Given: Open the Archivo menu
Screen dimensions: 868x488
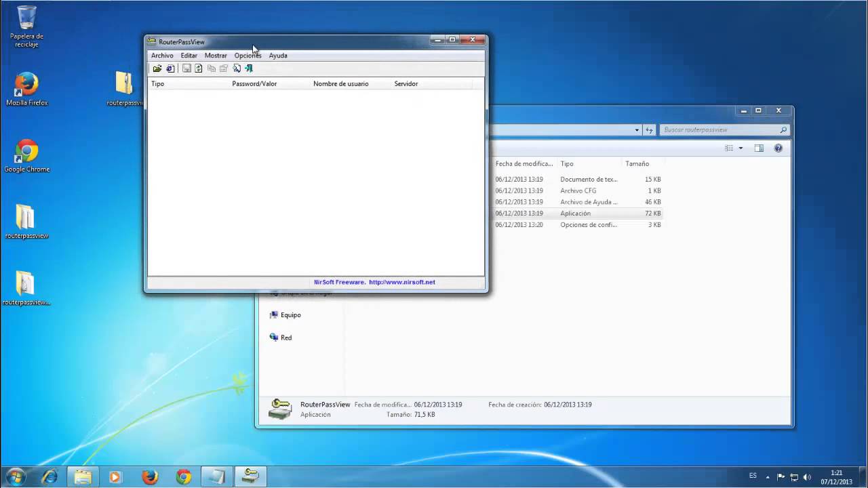Looking at the screenshot, I should (162, 56).
